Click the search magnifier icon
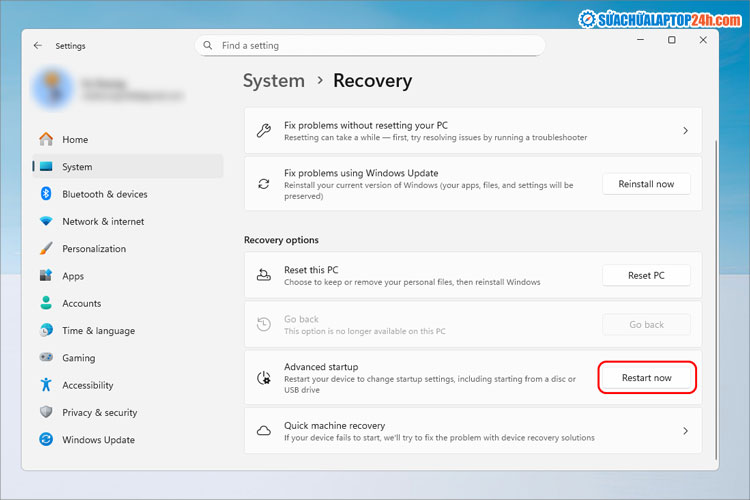750x500 pixels. [x=208, y=45]
